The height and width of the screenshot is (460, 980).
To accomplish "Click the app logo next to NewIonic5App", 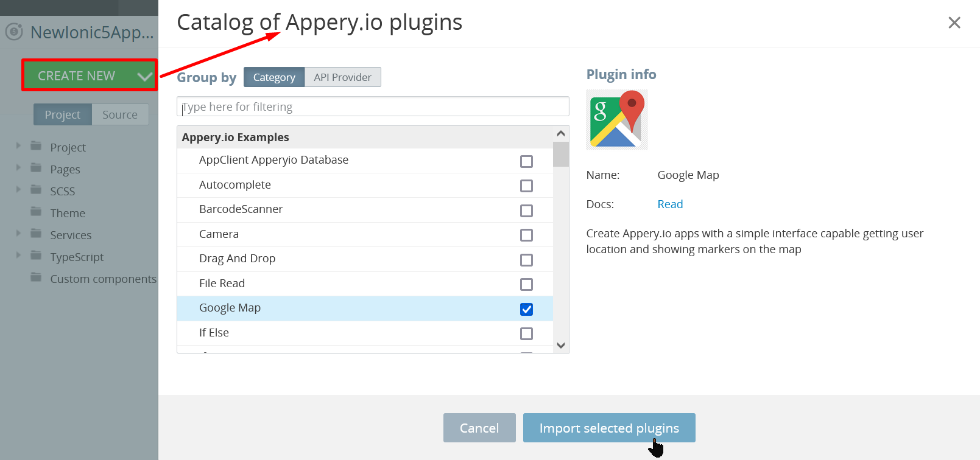I will click(x=14, y=32).
